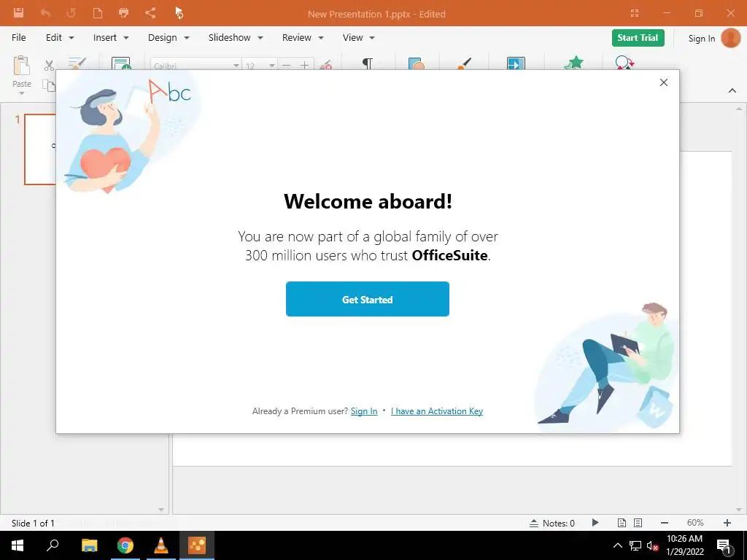Click the blue Get Started button
This screenshot has height=560, width=747.
[x=368, y=299]
